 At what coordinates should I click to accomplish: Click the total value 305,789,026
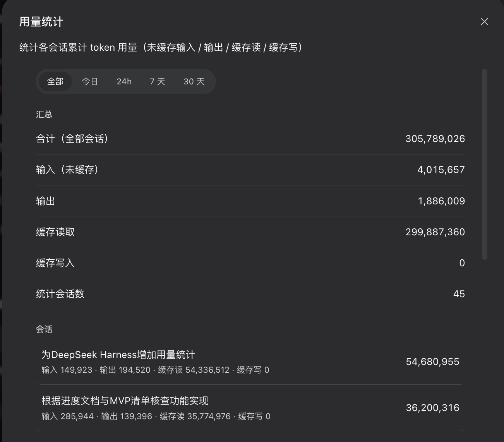(435, 139)
